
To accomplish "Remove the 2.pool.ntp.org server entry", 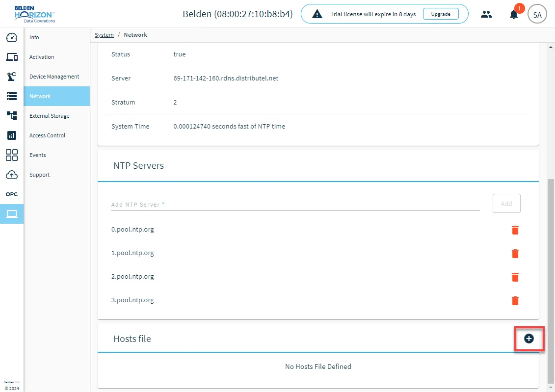I will 515,277.
